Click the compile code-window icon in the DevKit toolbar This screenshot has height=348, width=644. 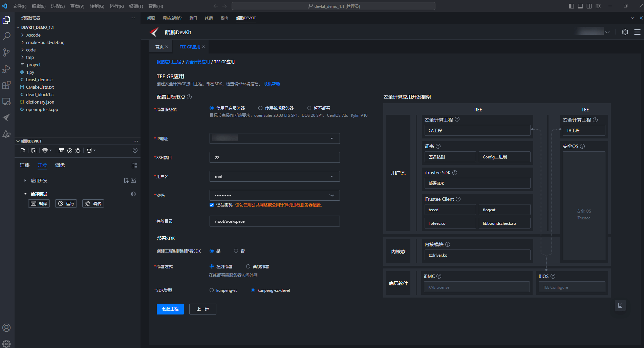tap(62, 151)
